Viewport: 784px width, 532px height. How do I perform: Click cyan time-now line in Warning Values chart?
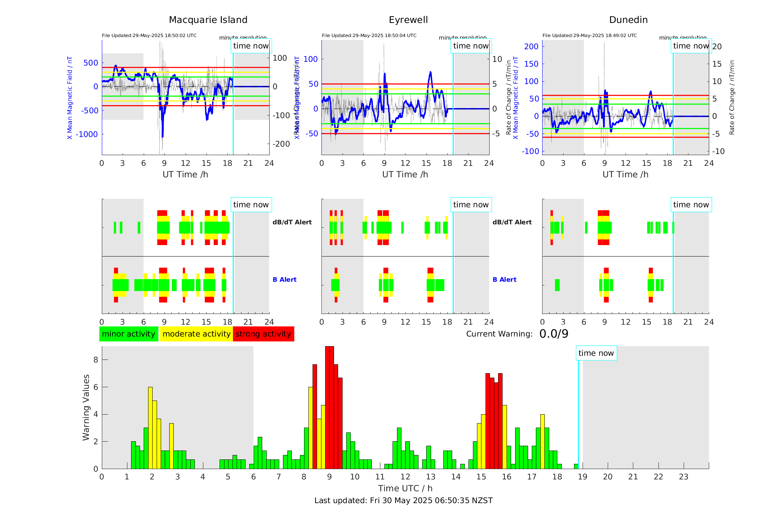578,415
